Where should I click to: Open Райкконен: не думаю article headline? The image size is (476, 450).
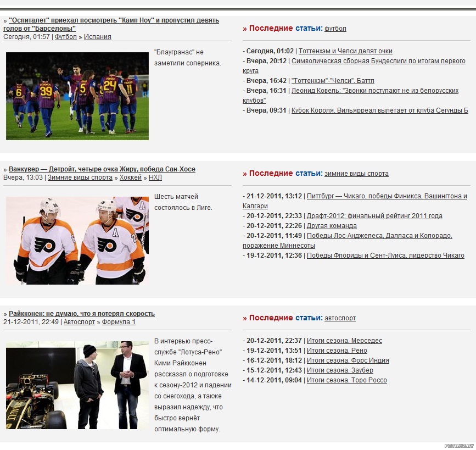point(82,314)
